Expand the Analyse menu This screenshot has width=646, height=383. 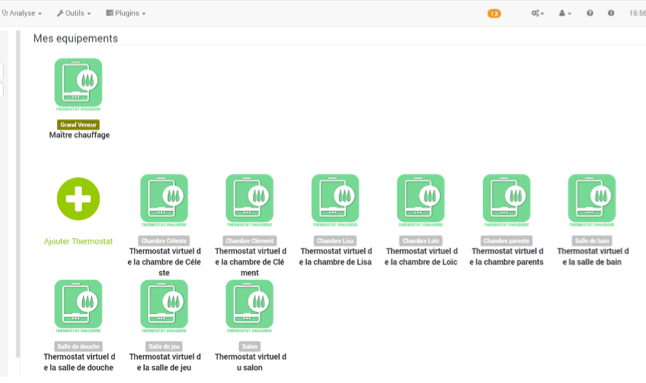22,13
